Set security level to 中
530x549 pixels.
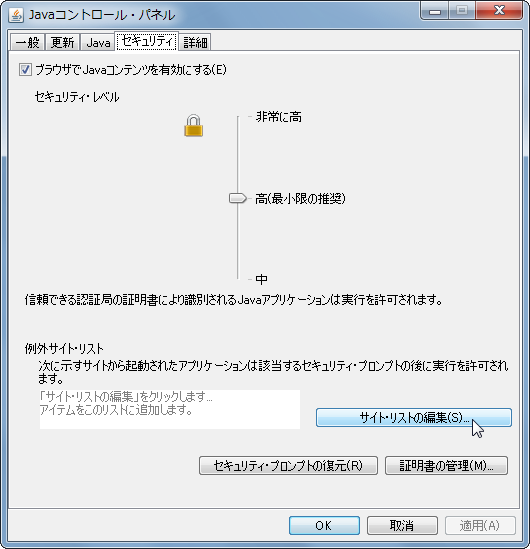tap(261, 279)
